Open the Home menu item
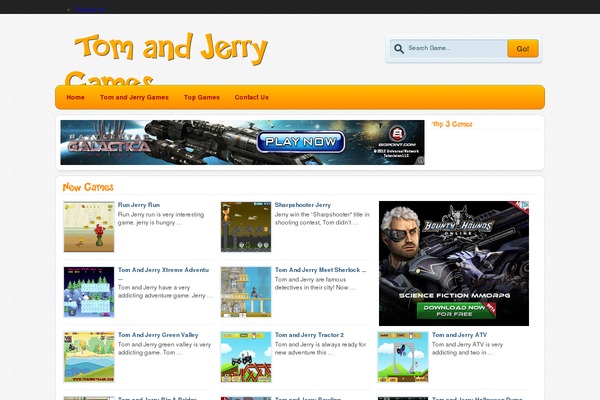This screenshot has height=400, width=600. click(x=75, y=97)
